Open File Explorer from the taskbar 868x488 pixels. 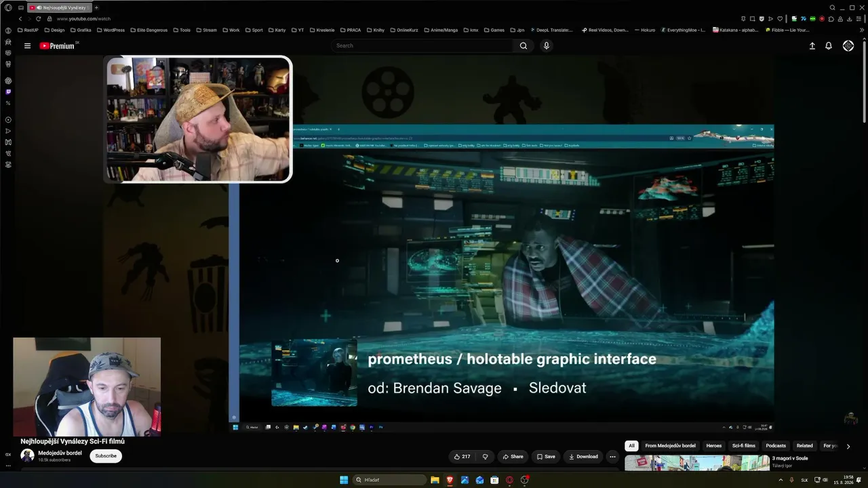(435, 480)
